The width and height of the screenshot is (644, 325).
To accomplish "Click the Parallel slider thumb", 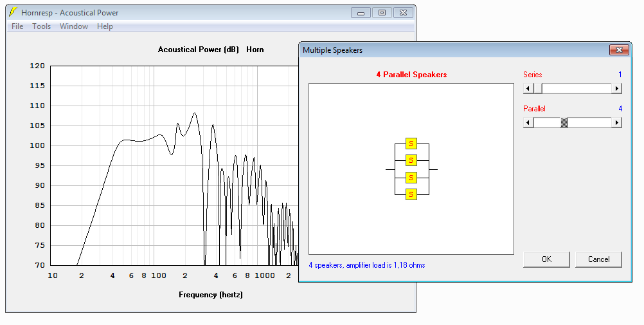I will pyautogui.click(x=564, y=122).
